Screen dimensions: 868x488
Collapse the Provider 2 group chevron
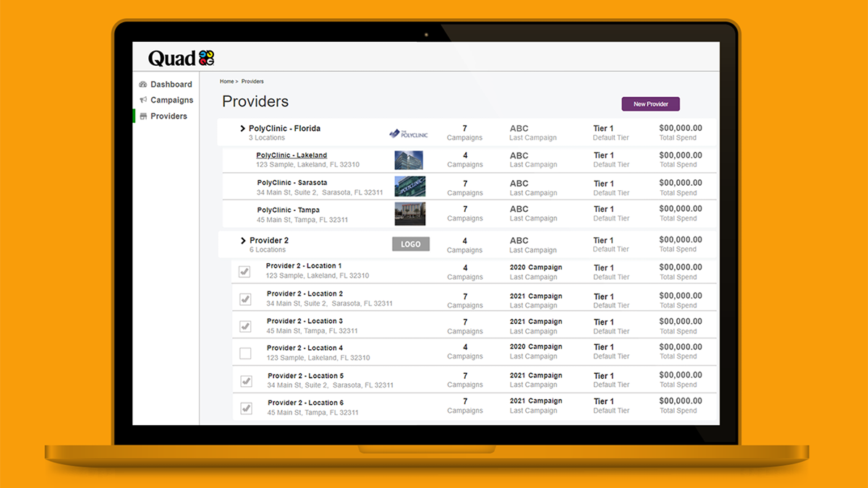243,241
